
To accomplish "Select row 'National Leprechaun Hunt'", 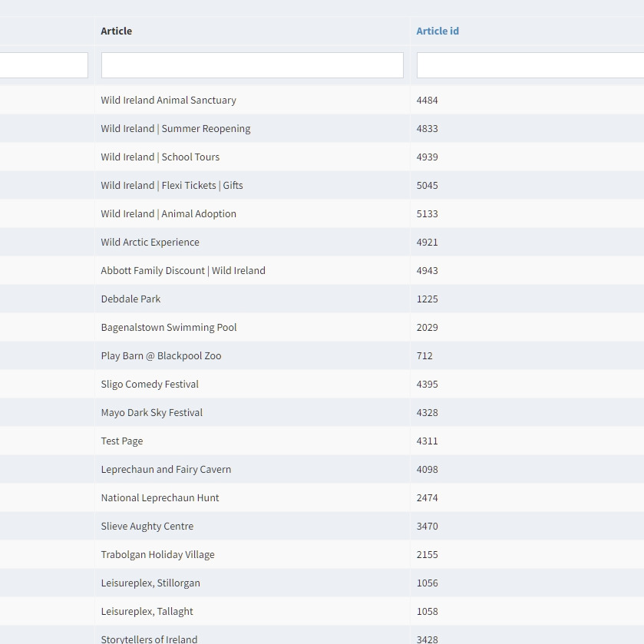I will pyautogui.click(x=322, y=497).
